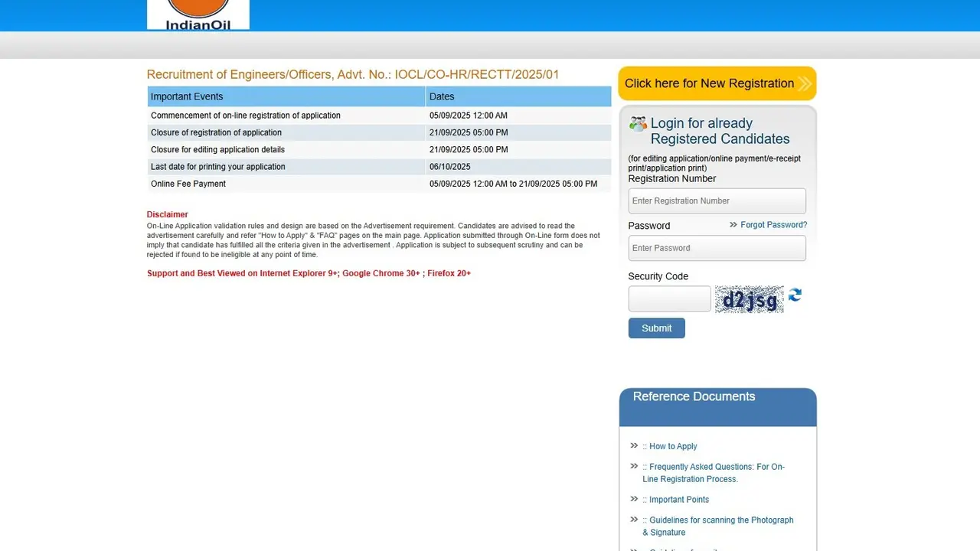The height and width of the screenshot is (551, 980).
Task: Click the registered candidates login people icon
Action: [638, 122]
